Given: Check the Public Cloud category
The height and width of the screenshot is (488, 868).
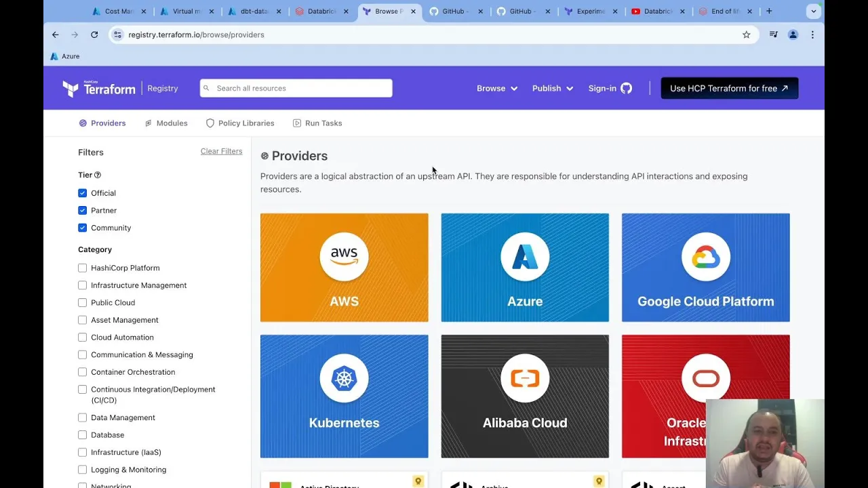Looking at the screenshot, I should pyautogui.click(x=82, y=303).
